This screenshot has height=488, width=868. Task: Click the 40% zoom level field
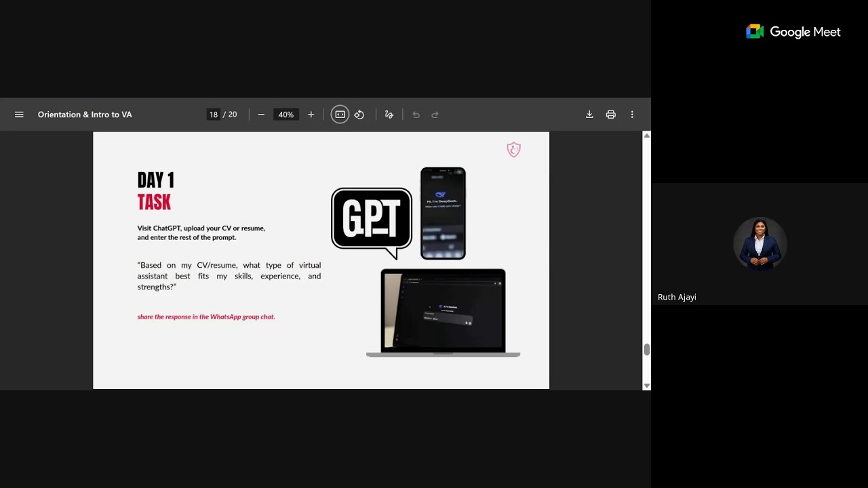click(x=286, y=115)
